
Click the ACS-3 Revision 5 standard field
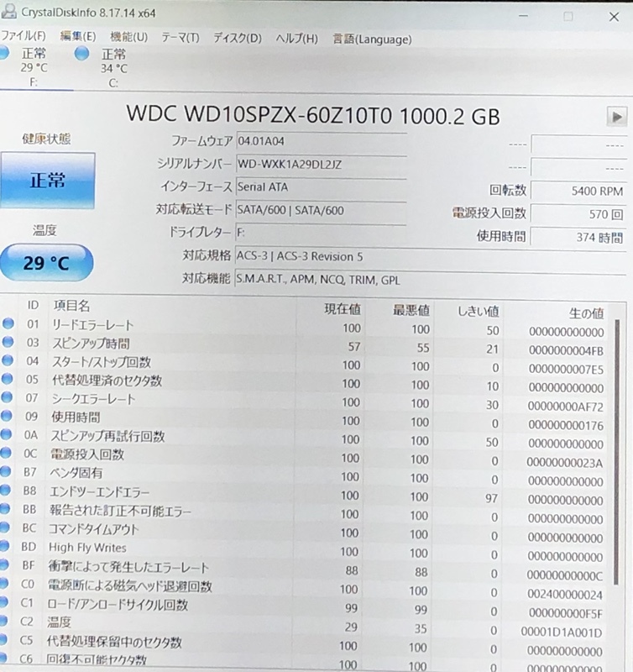(x=431, y=257)
